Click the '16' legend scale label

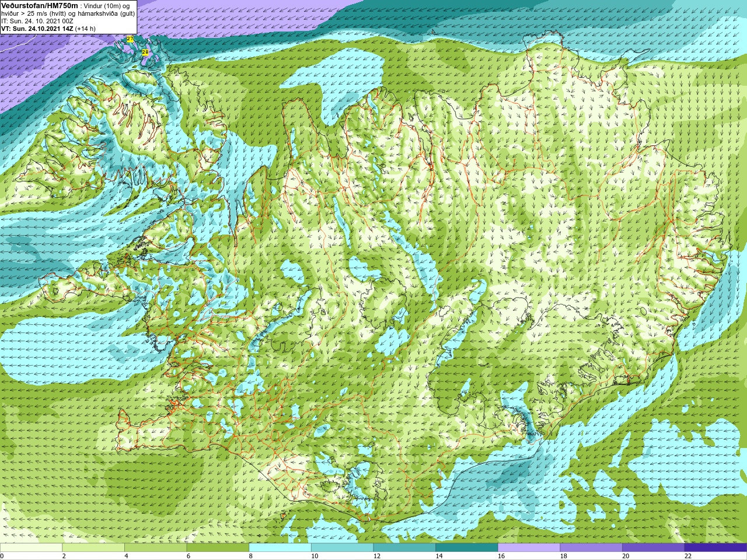(x=501, y=556)
